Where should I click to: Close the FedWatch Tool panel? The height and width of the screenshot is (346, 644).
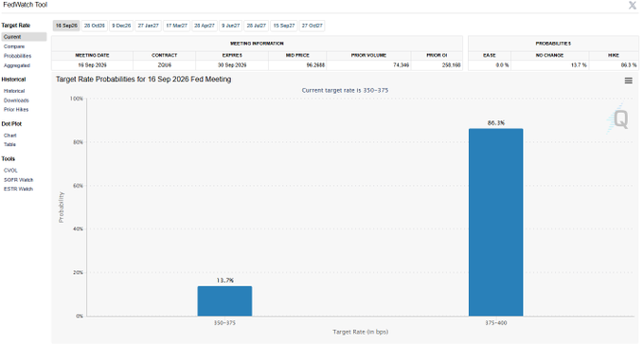[x=632, y=5]
